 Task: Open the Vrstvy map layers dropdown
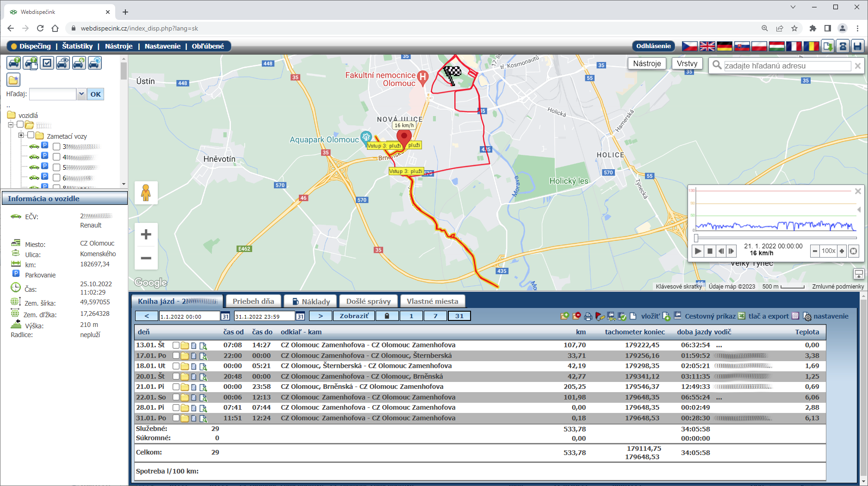[x=687, y=63]
